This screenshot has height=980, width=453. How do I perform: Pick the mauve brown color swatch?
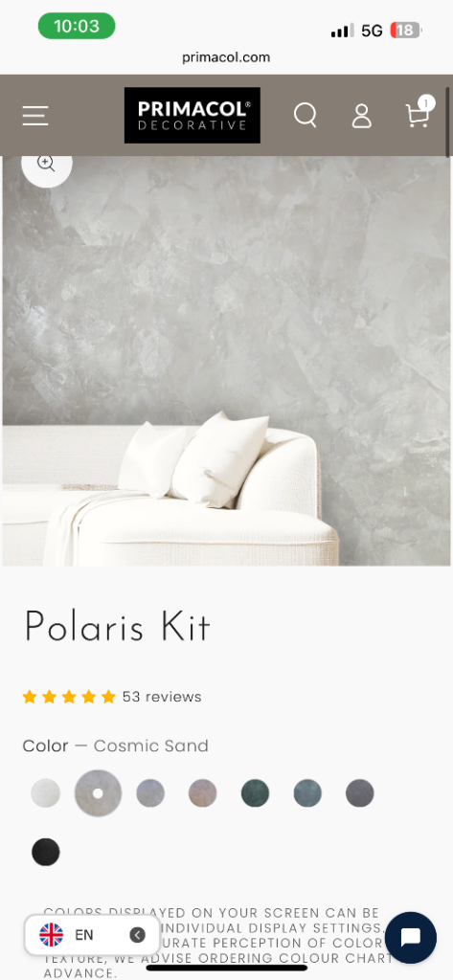pos(203,793)
